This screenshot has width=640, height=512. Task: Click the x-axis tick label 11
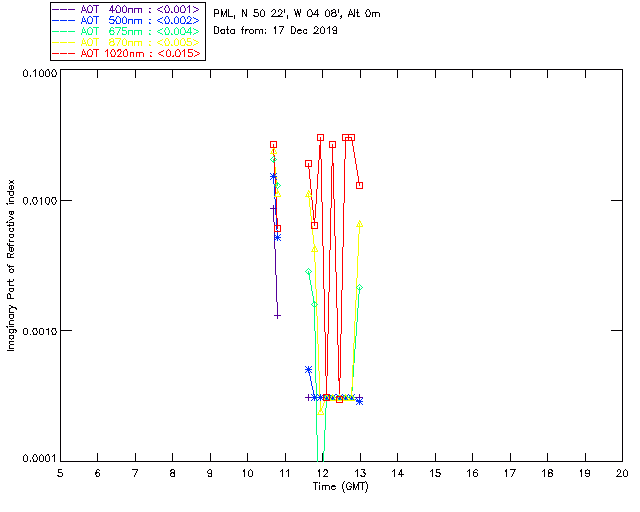[285, 474]
